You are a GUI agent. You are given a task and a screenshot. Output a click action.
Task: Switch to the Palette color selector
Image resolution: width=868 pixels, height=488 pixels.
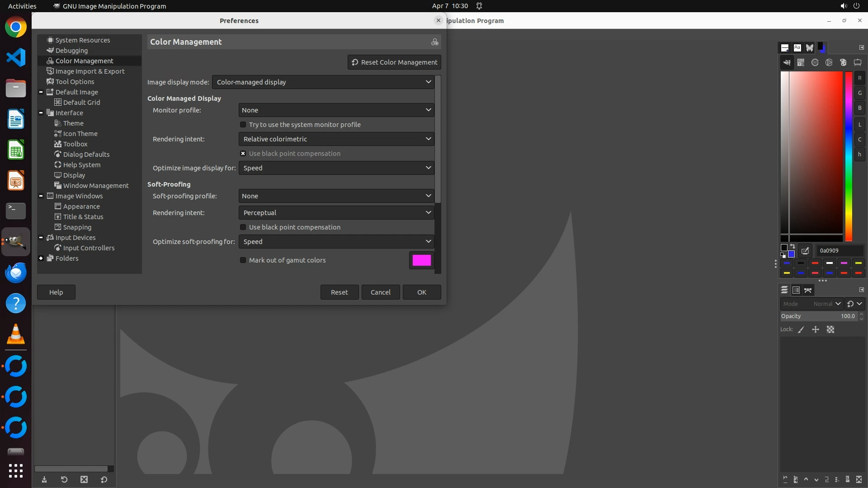click(x=843, y=62)
